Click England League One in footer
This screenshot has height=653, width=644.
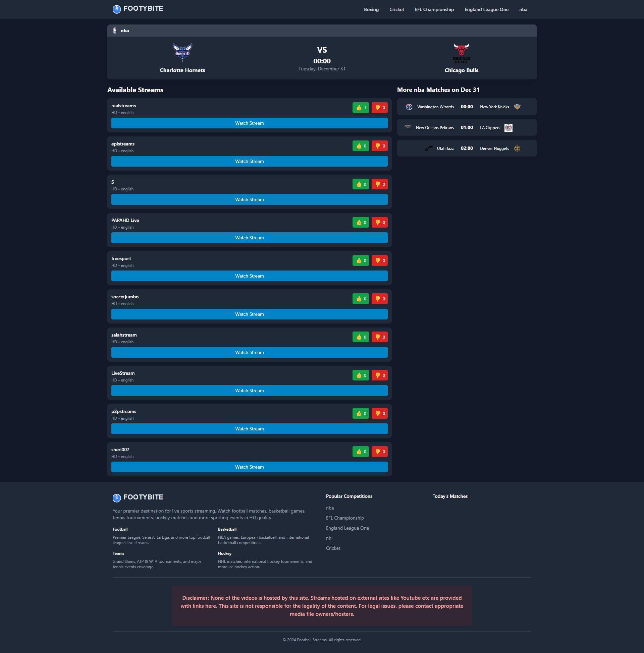[347, 528]
